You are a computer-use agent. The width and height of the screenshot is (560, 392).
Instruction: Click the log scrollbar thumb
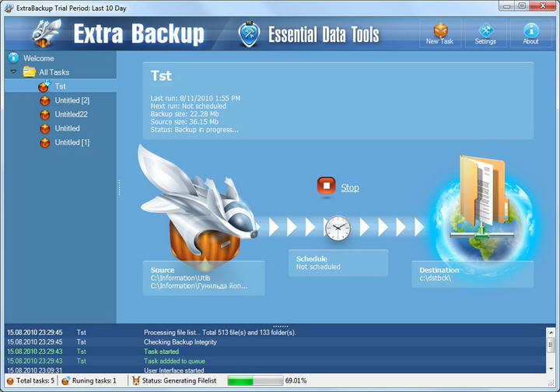[x=551, y=345]
